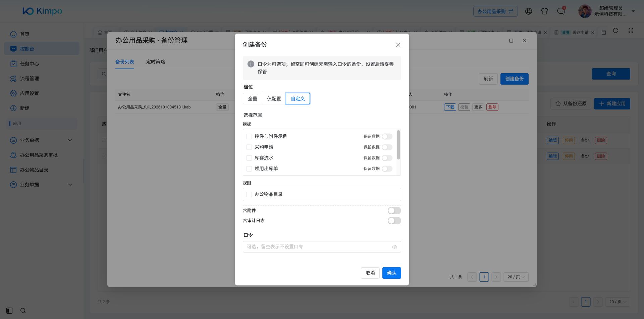Viewport: 644px width, 319px height.
Task: Click 刷新 in backup list
Action: click(488, 79)
